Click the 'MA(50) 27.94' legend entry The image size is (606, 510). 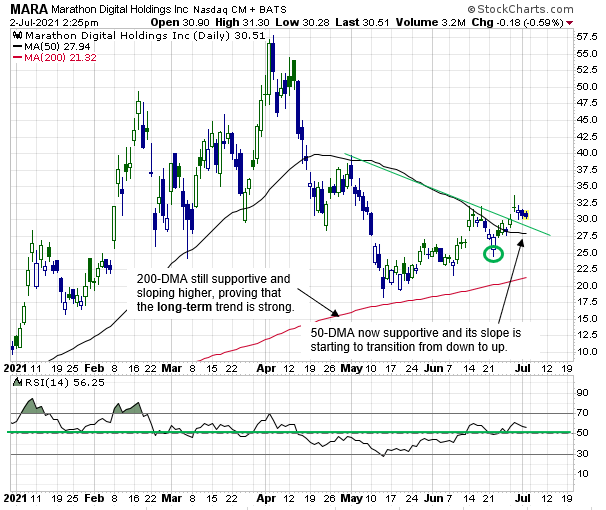(x=57, y=47)
